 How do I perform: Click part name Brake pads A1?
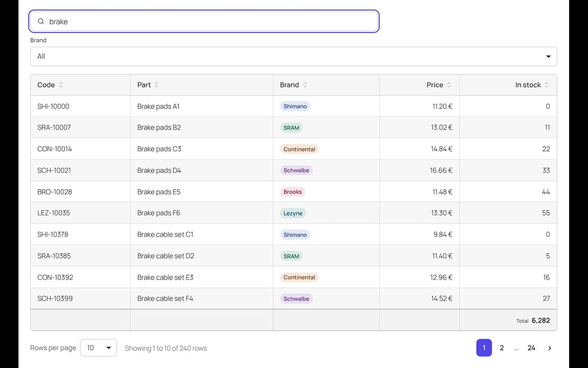(x=158, y=106)
